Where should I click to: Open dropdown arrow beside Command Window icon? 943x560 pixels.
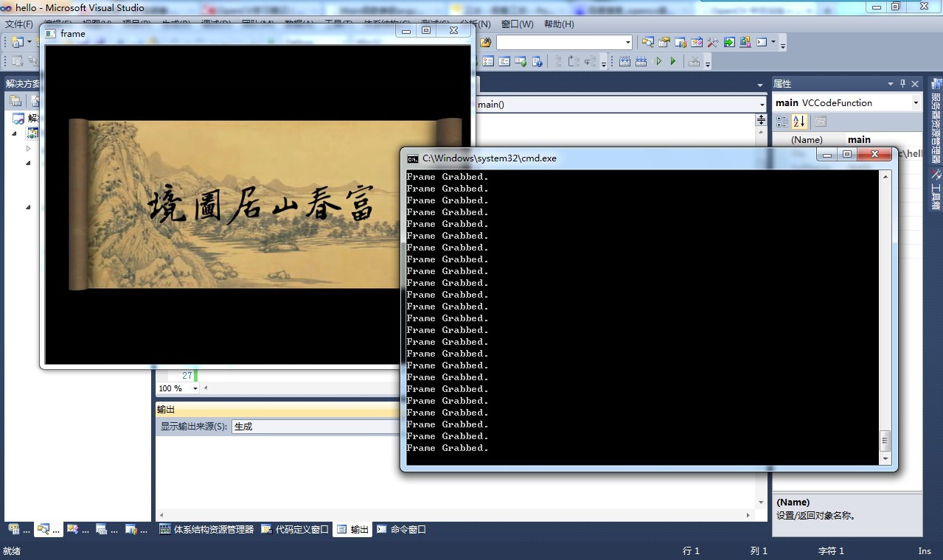pos(773,42)
